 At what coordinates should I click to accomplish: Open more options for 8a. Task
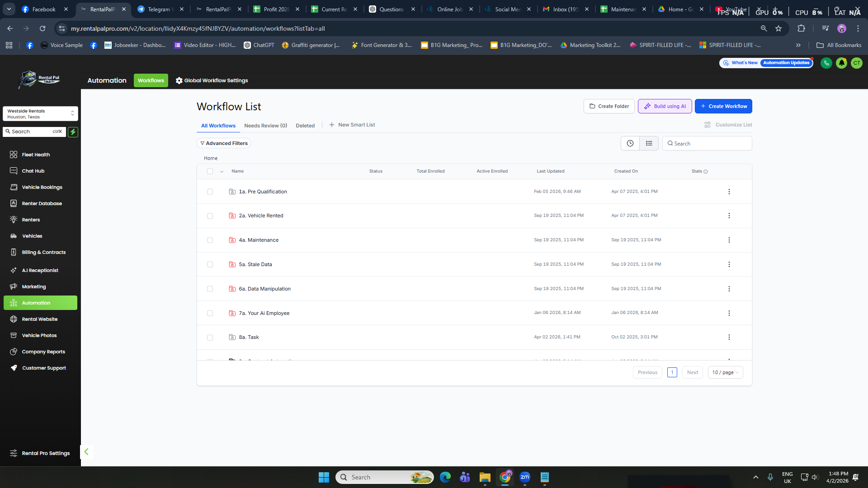[729, 337]
